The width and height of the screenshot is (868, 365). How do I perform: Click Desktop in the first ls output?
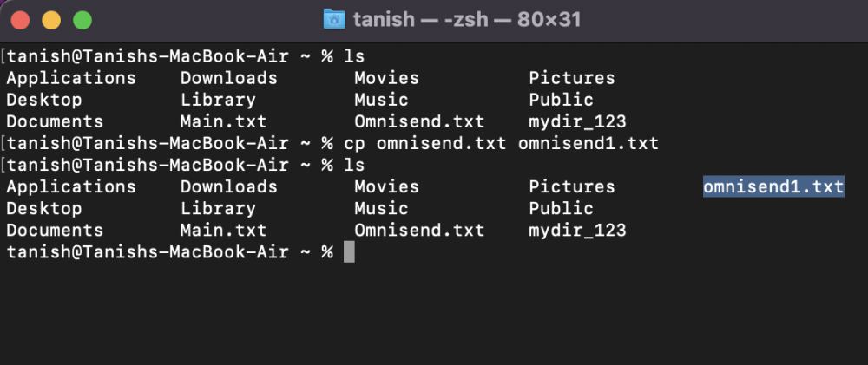43,100
